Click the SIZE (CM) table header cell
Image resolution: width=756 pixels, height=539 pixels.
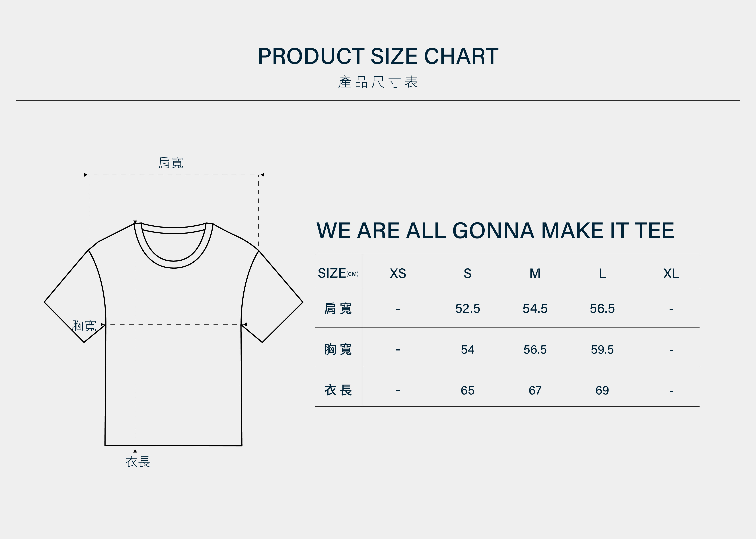(338, 273)
